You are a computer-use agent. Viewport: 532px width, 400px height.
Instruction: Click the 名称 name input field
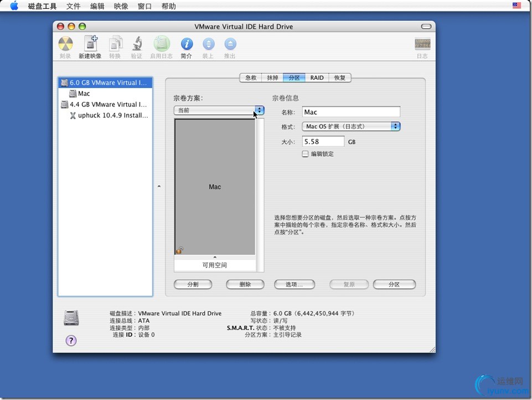coord(351,112)
